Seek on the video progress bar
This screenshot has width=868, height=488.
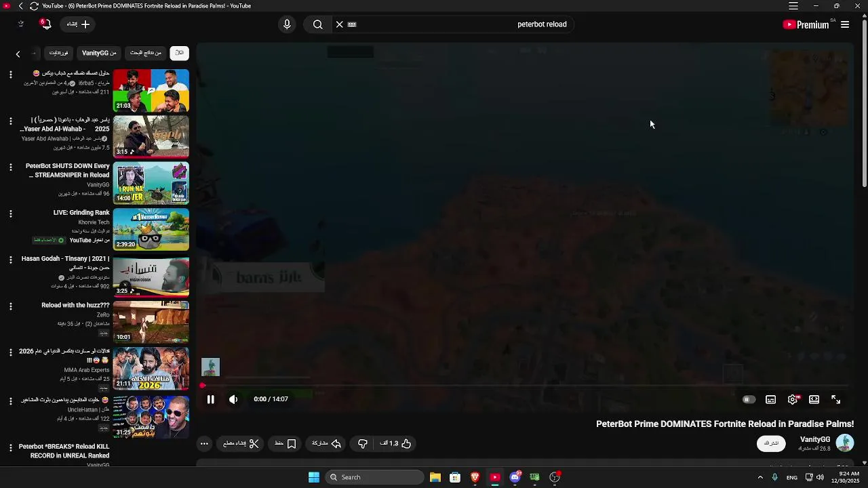(x=524, y=386)
